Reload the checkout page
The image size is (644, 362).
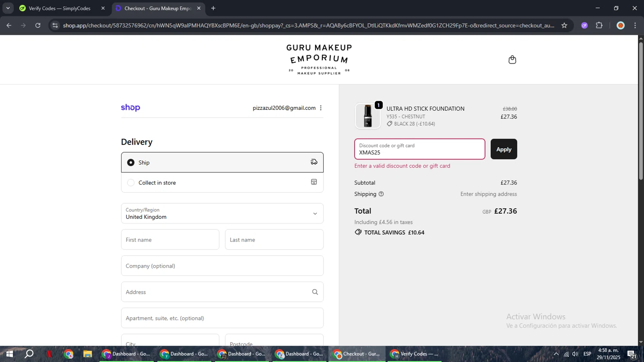click(x=38, y=25)
